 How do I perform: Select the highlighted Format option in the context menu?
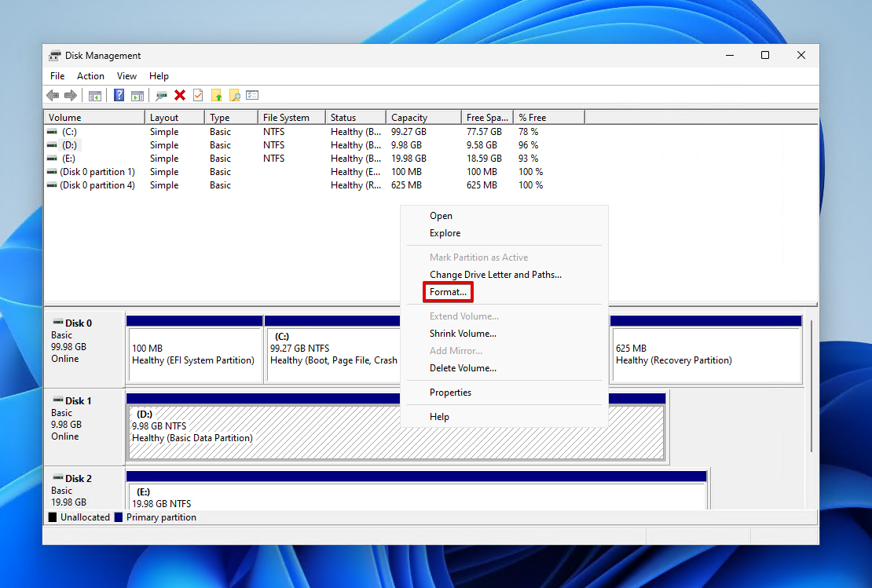(x=448, y=291)
